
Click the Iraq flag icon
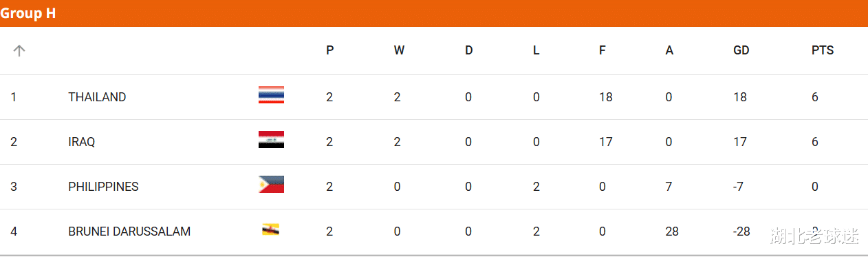coord(271,140)
